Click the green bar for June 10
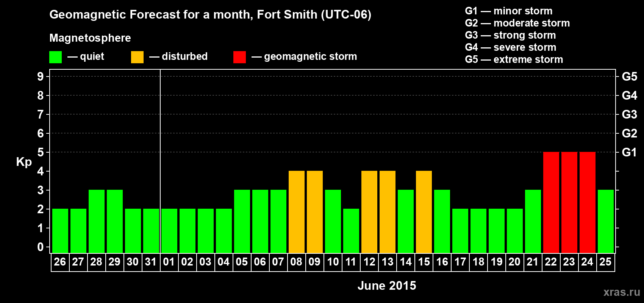 coord(333,221)
